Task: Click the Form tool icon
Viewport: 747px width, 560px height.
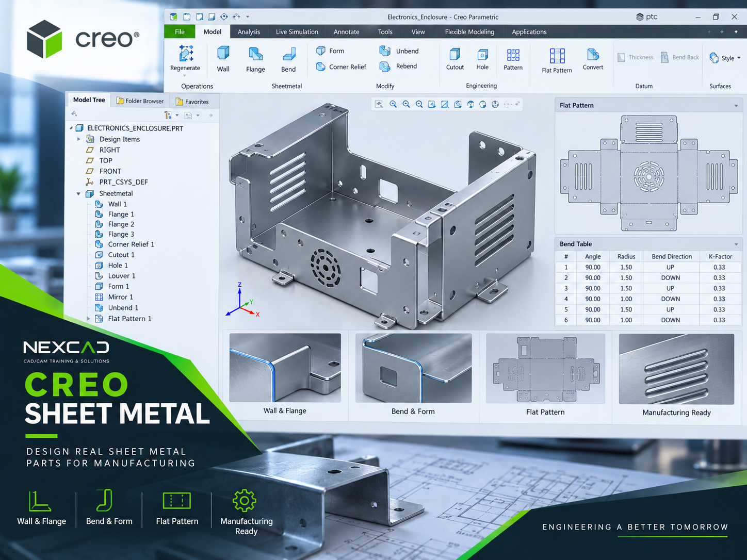Action: [321, 51]
